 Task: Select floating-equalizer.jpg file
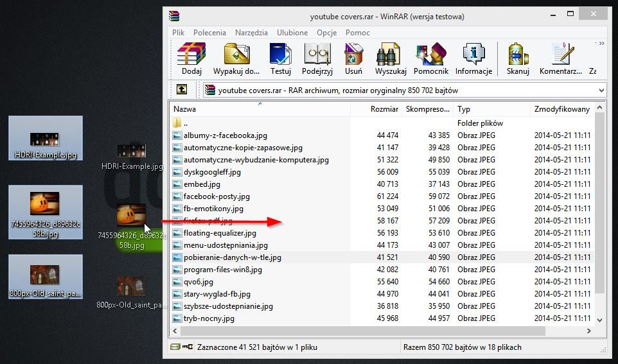(x=220, y=233)
